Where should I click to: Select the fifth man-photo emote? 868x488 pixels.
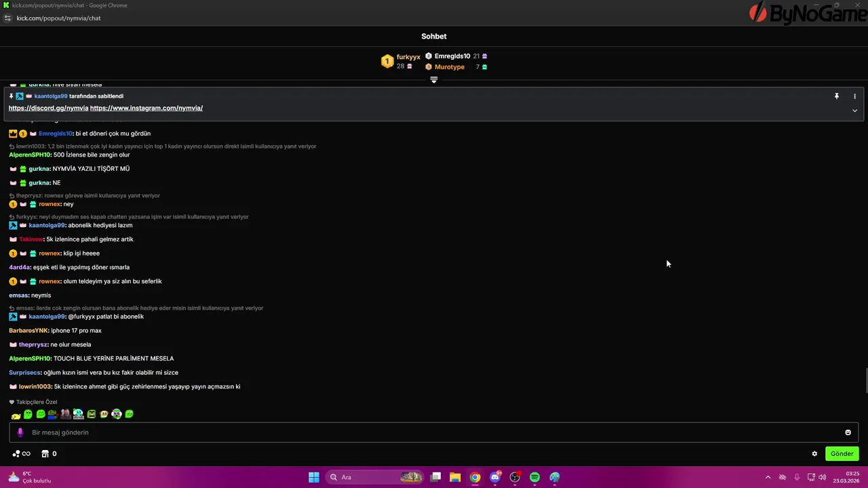pyautogui.click(x=66, y=414)
